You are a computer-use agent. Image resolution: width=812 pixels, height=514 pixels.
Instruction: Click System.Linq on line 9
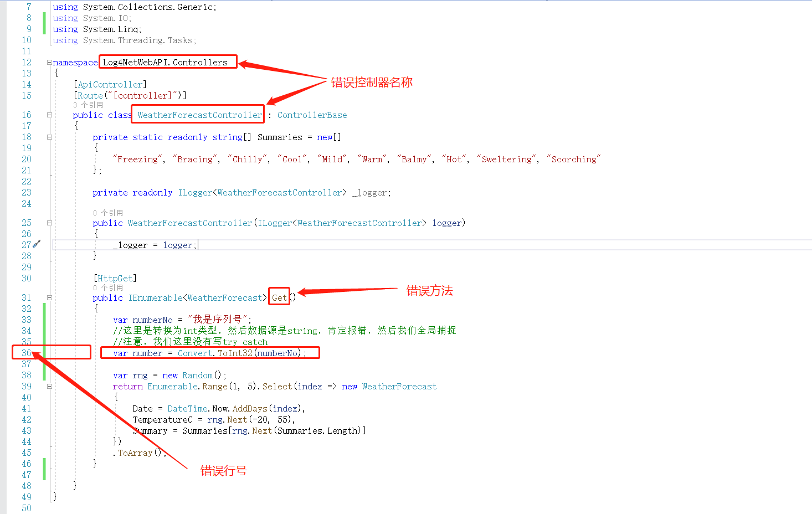point(110,29)
